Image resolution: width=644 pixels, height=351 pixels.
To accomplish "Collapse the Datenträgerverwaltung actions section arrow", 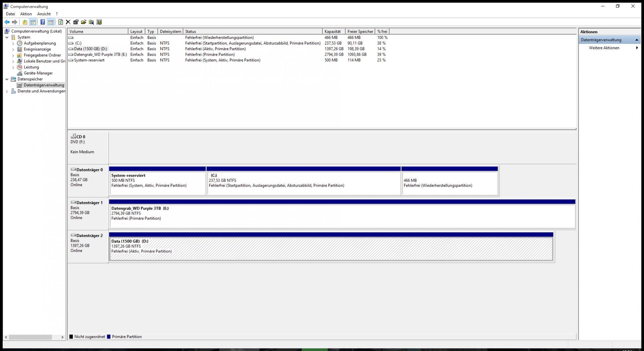I will coord(636,40).
